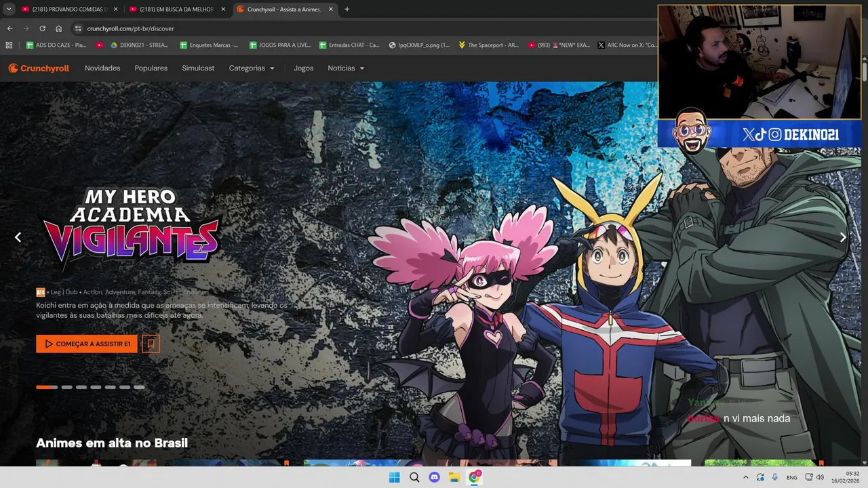868x488 pixels.
Task: Advance to the next carousel slide
Action: tap(843, 237)
